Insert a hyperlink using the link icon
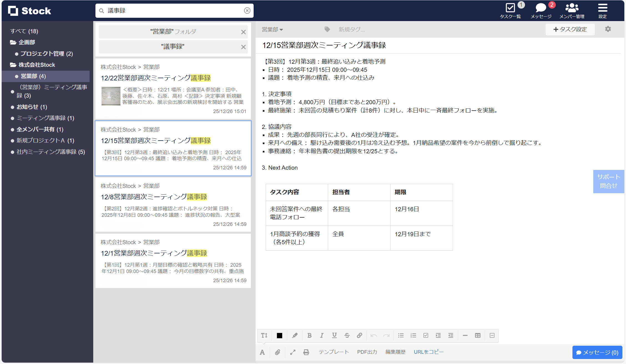The width and height of the screenshot is (626, 364). (x=360, y=335)
